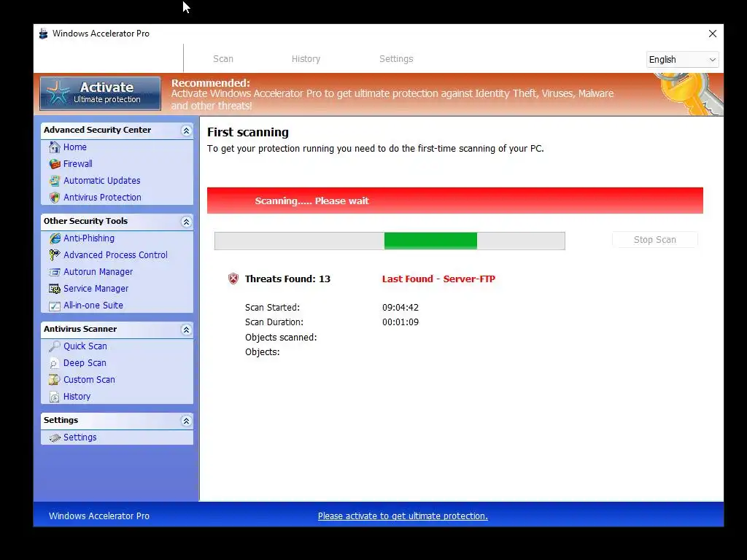Image resolution: width=747 pixels, height=560 pixels.
Task: Click the red threat shield icon
Action: point(233,279)
